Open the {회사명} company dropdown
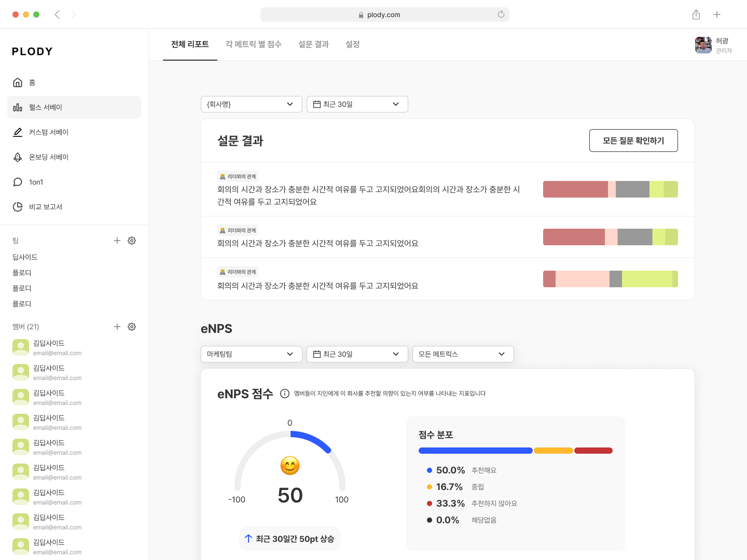747x560 pixels. point(252,104)
